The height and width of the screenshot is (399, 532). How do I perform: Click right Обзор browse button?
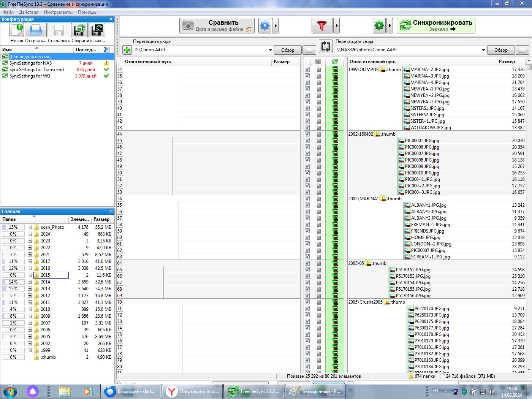tap(501, 50)
